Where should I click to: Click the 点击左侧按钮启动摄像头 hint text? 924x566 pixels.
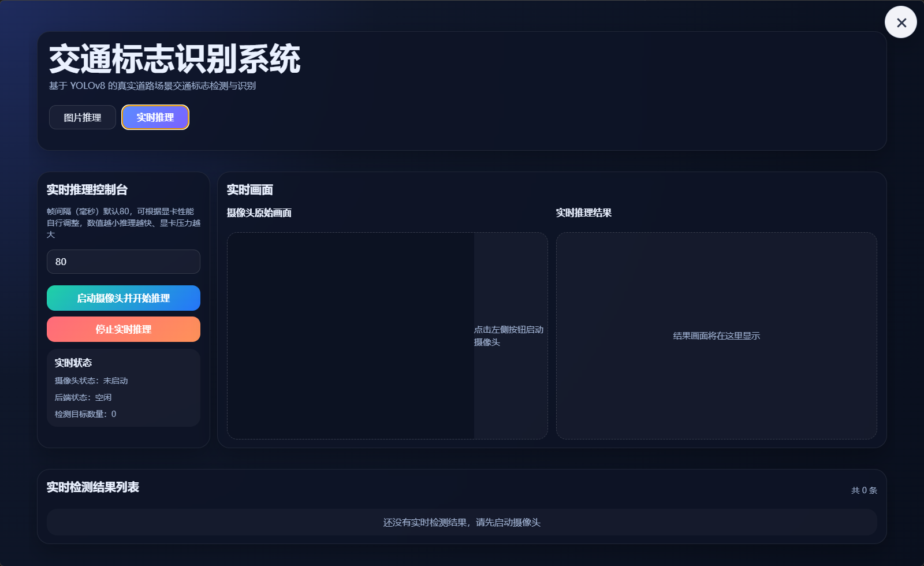coord(508,336)
